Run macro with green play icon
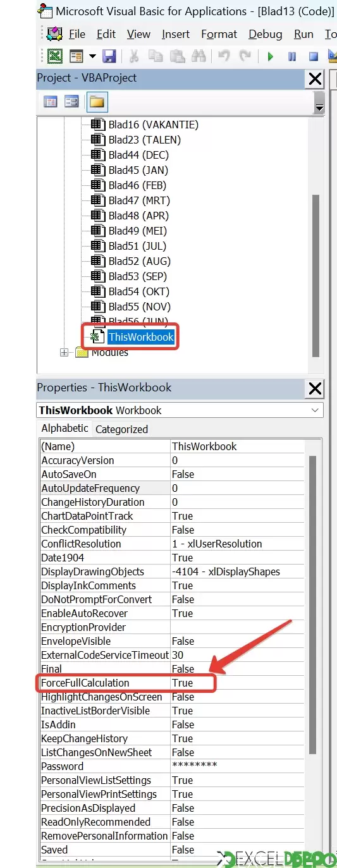The height and width of the screenshot is (868, 337). pos(271,57)
